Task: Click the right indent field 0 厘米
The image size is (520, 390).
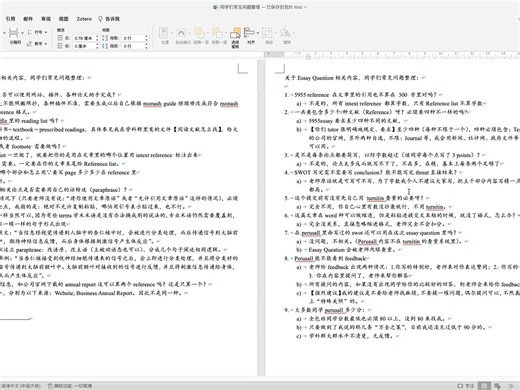Action: pyautogui.click(x=84, y=46)
